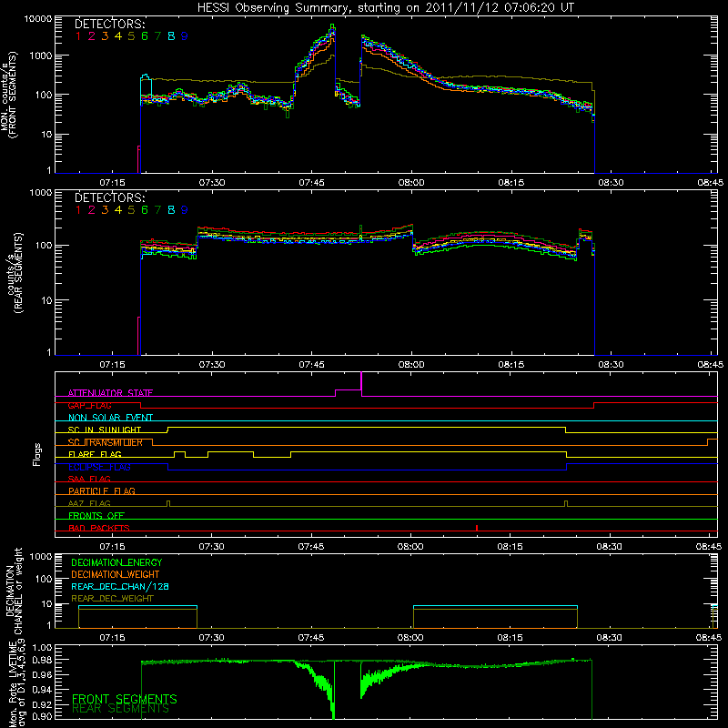Viewport: 728px width, 728px height.
Task: Click the 08:30 tick under flags plot
Action: [x=610, y=547]
